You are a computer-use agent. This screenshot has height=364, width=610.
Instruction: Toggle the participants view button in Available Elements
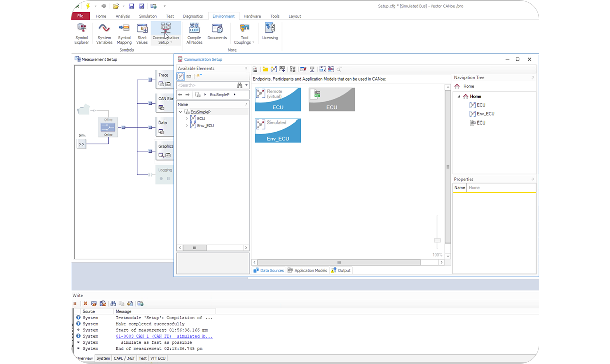(x=181, y=76)
